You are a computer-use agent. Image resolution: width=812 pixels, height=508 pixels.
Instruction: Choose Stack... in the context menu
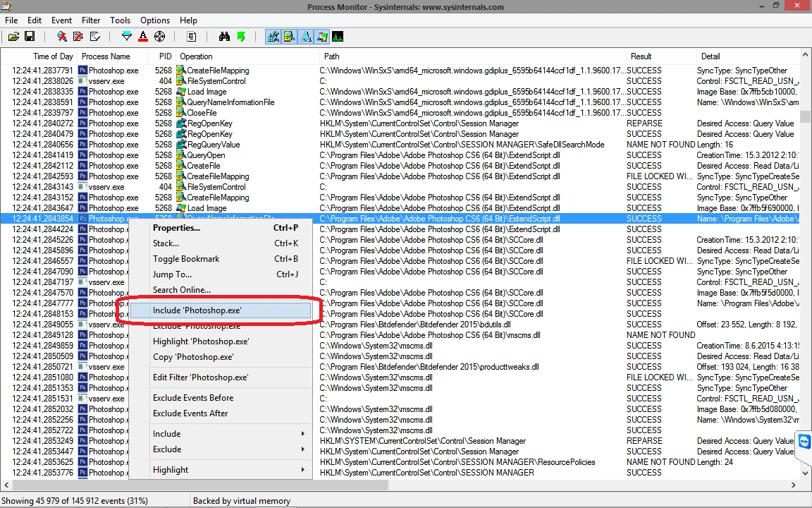(221, 243)
